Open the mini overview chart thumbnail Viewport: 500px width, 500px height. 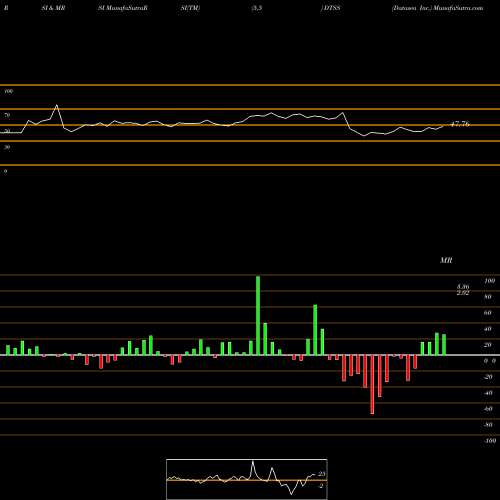tap(247, 479)
